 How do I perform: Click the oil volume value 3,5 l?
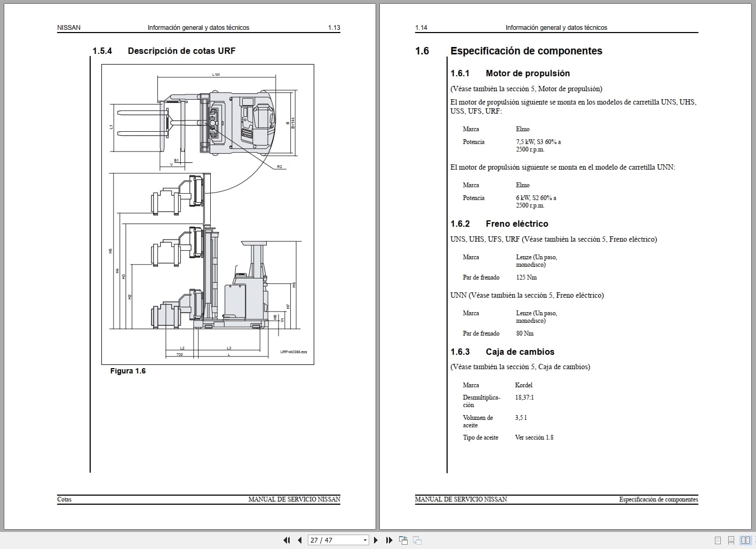[521, 418]
